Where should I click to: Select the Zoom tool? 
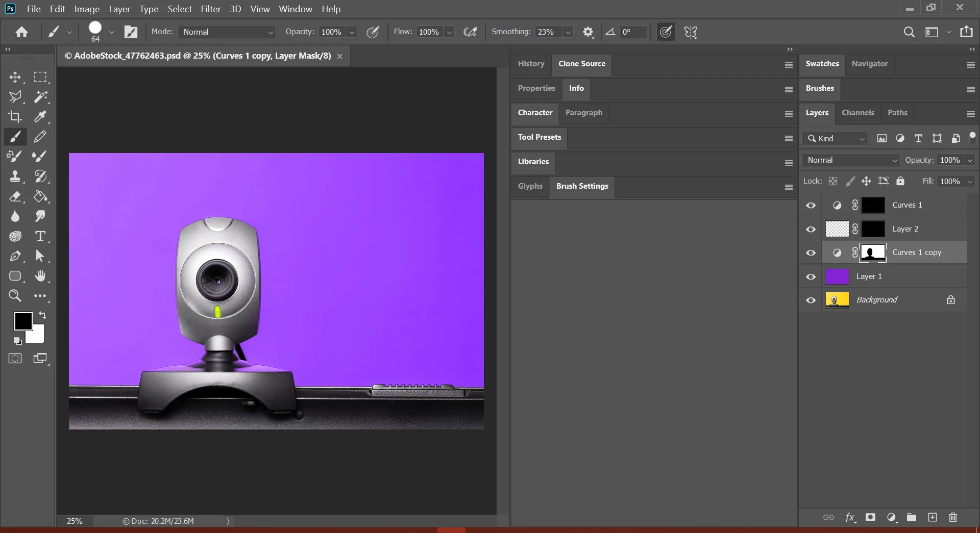15,296
